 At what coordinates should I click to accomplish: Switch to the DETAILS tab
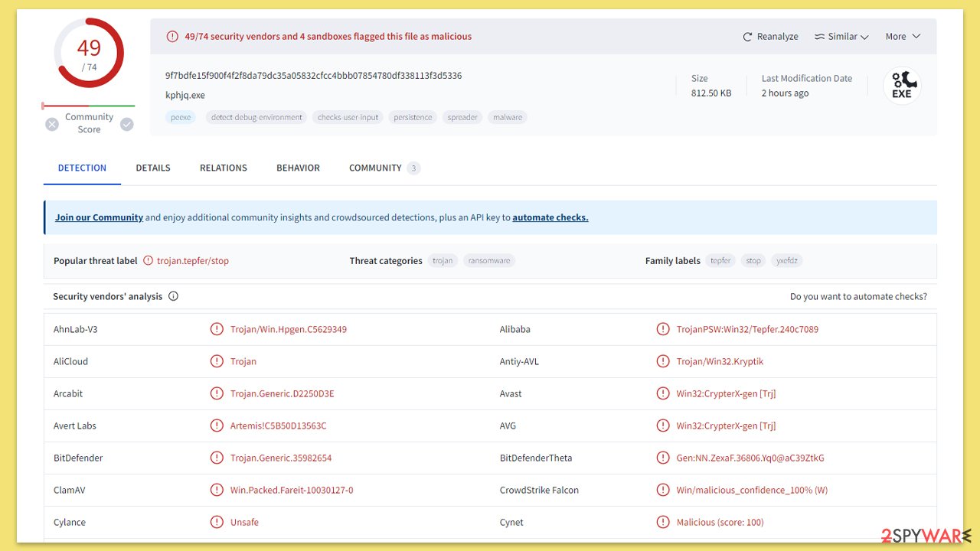(152, 168)
